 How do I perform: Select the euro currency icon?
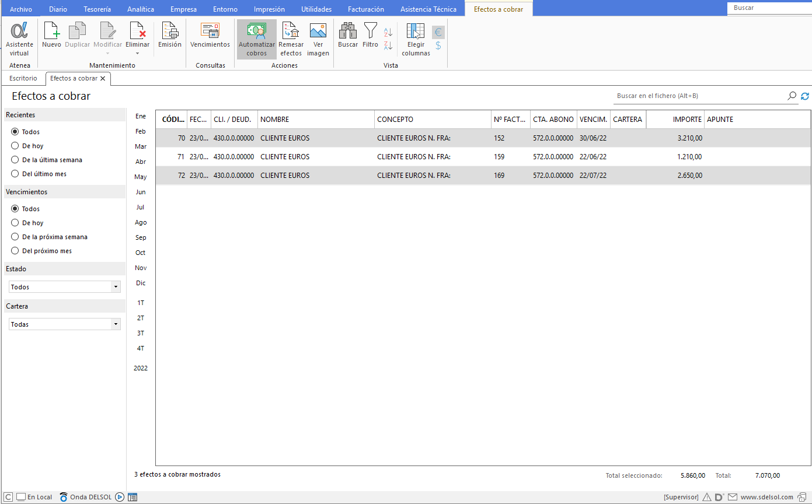[438, 33]
